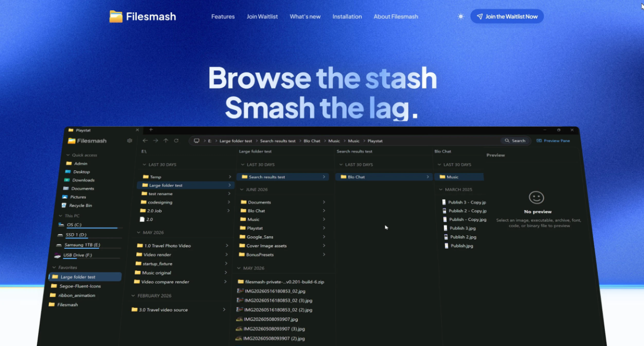
Task: Collapse the MARCH 2025 group
Action: tap(440, 190)
